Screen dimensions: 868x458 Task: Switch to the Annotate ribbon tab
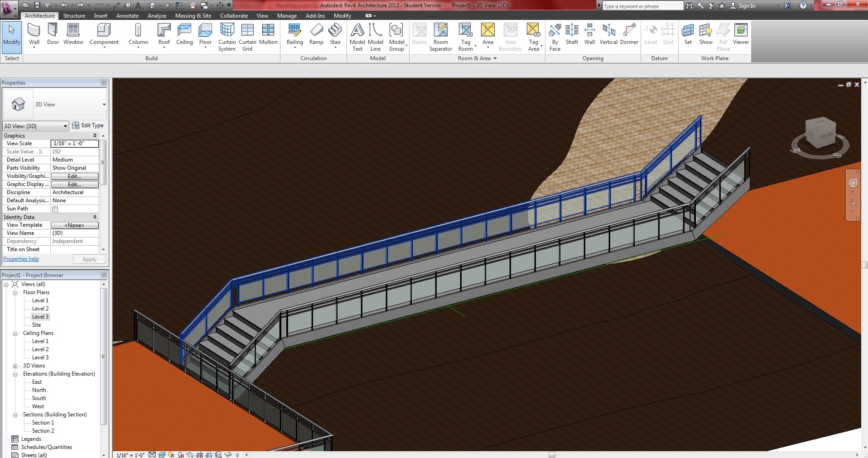(127, 16)
